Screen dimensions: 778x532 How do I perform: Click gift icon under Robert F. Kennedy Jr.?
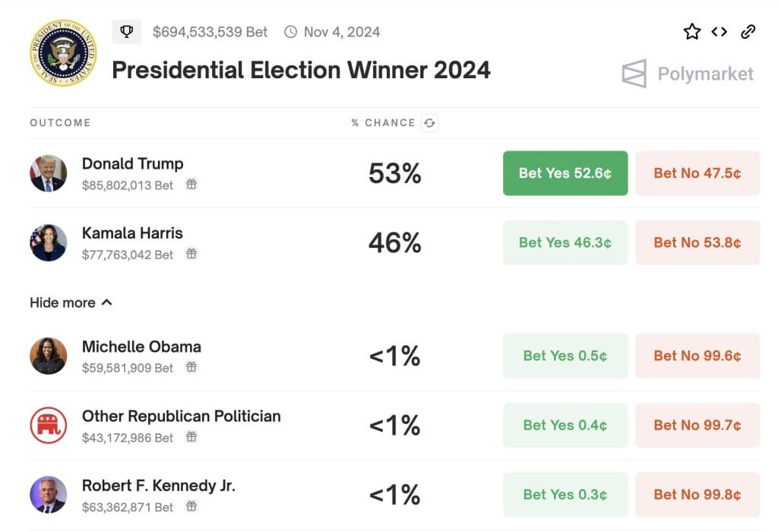pyautogui.click(x=191, y=507)
